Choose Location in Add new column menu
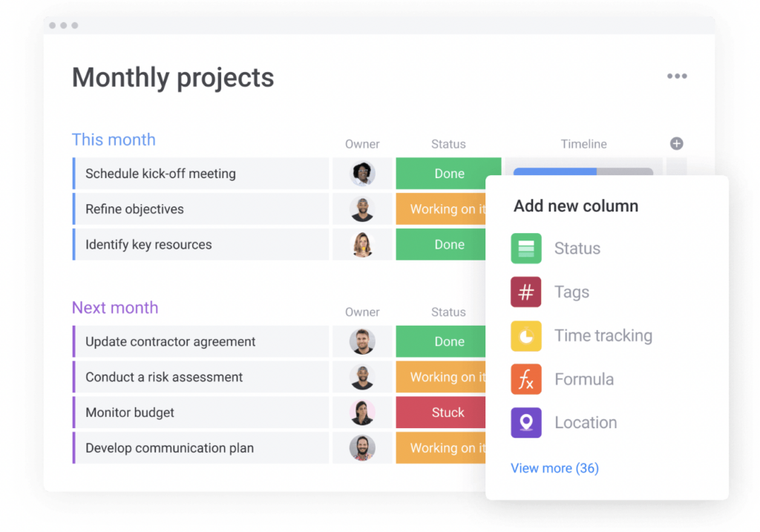The height and width of the screenshot is (532, 760). [586, 423]
